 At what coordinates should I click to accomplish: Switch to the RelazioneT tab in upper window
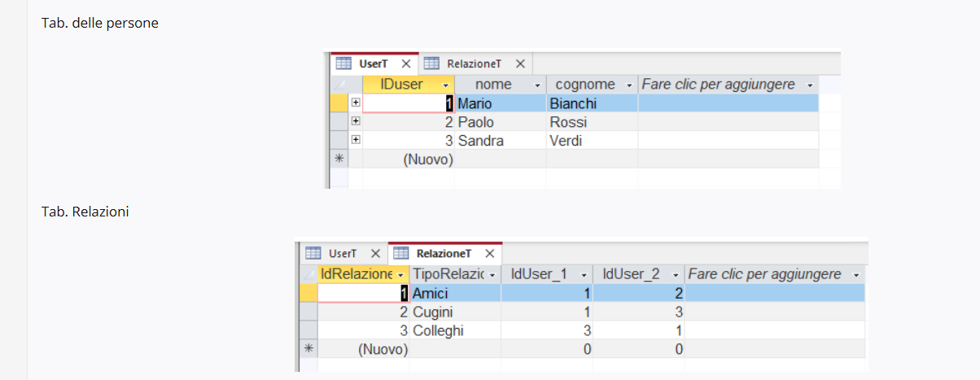[474, 63]
